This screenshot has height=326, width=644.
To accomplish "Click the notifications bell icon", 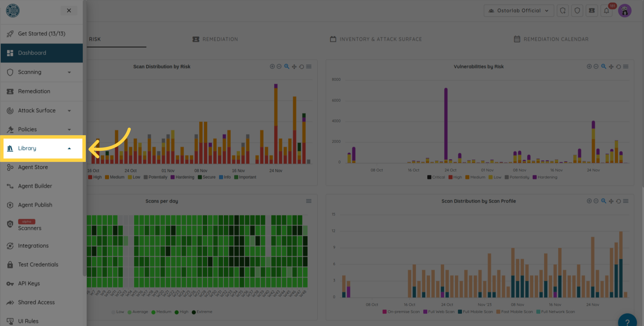I will pyautogui.click(x=606, y=11).
